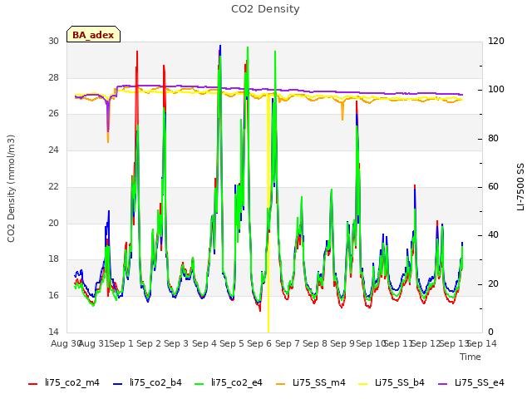Click the 80 tick on right axis
The width and height of the screenshot is (532, 399).
(x=493, y=139)
